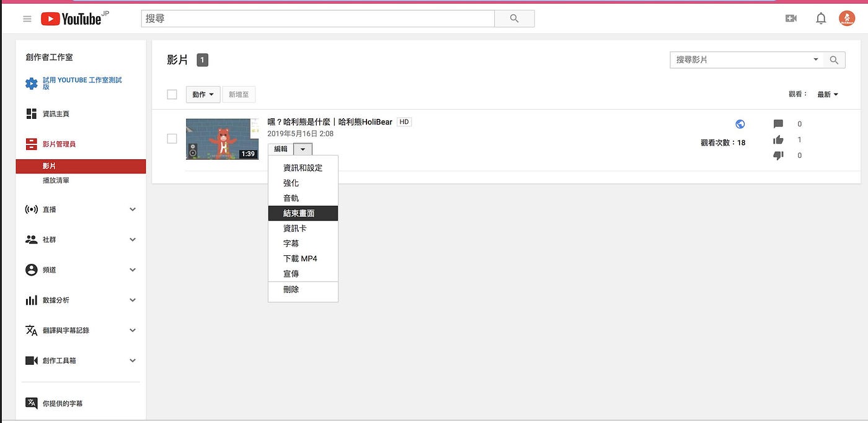The image size is (868, 423).
Task: Select 字幕 from the edit menu
Action: [x=303, y=243]
